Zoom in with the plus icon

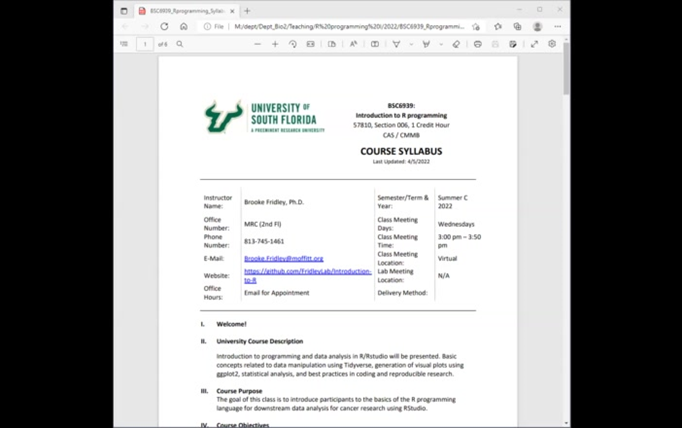(275, 44)
